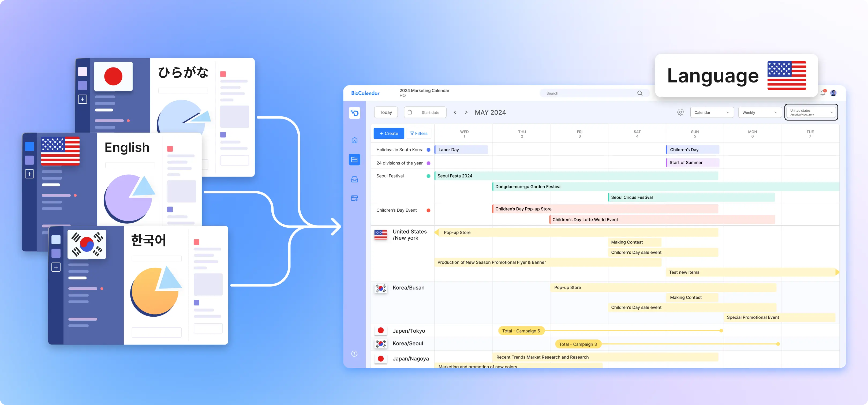Click the green dot for Seoul Festival

[428, 176]
